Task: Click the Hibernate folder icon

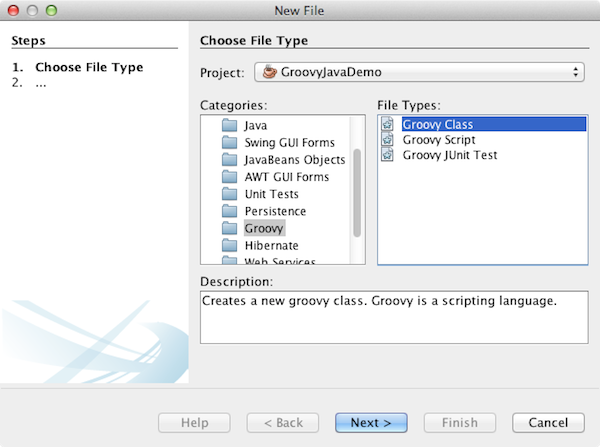Action: tap(229, 245)
